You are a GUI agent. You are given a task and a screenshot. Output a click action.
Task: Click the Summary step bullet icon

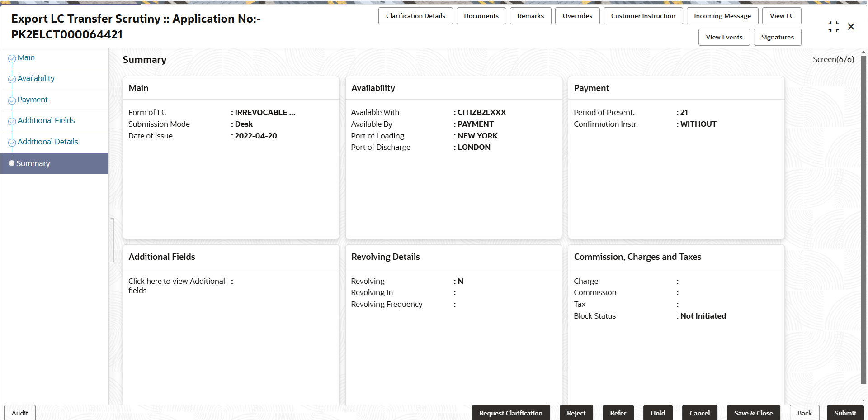coord(12,163)
